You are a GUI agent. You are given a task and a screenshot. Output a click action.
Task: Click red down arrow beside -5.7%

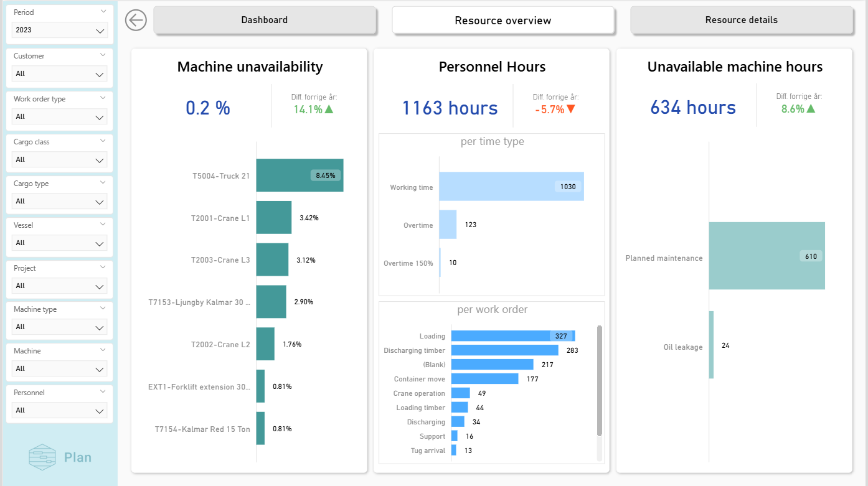pos(571,110)
